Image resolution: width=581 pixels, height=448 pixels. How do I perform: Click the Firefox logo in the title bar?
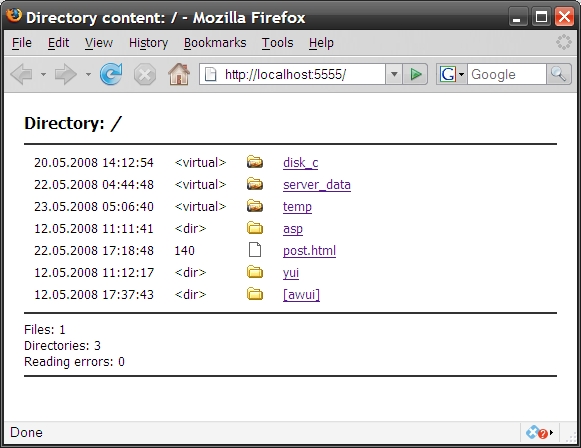14,16
